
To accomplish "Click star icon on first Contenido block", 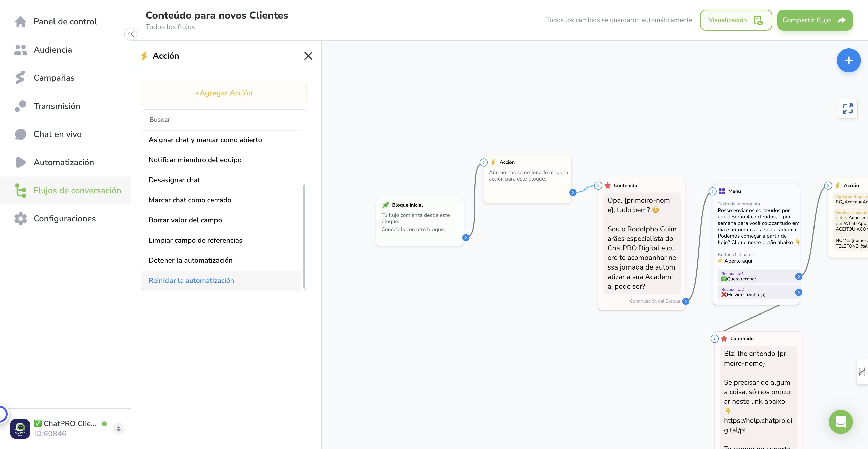I will (608, 186).
